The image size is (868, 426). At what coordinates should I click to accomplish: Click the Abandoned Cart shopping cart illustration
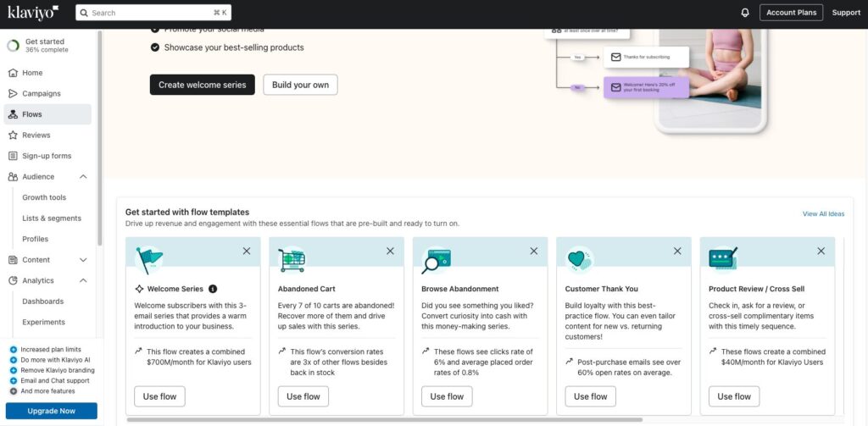pyautogui.click(x=292, y=259)
